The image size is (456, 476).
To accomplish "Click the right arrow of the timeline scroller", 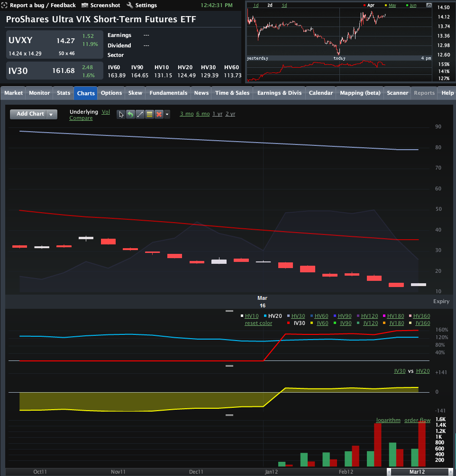I will tap(450, 472).
